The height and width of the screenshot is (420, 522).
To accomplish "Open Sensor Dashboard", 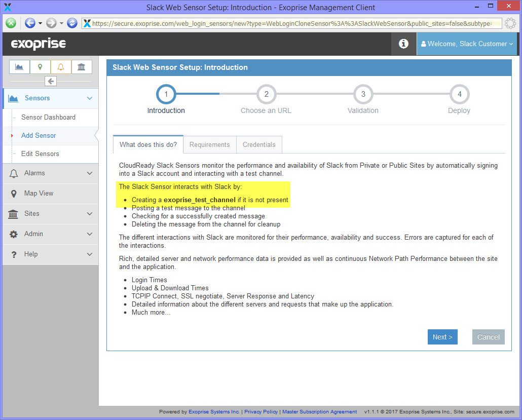I will (x=48, y=117).
